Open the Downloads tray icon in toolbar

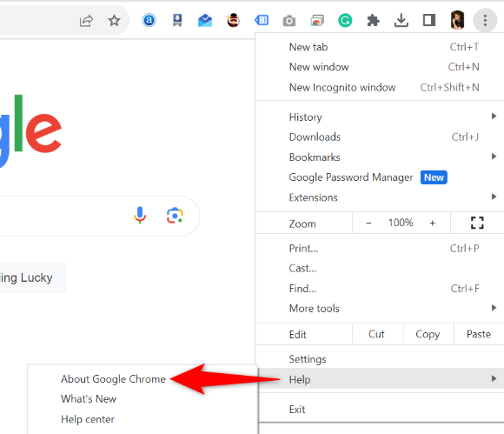401,21
